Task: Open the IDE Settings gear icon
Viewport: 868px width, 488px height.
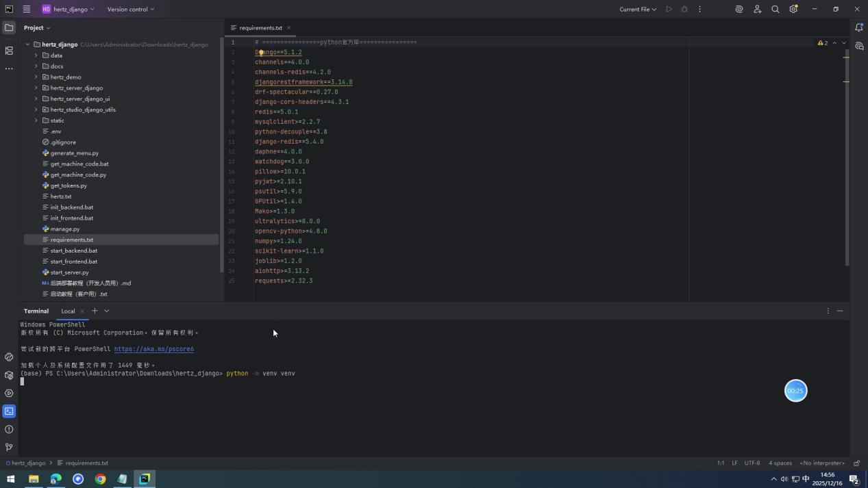Action: 793,9
